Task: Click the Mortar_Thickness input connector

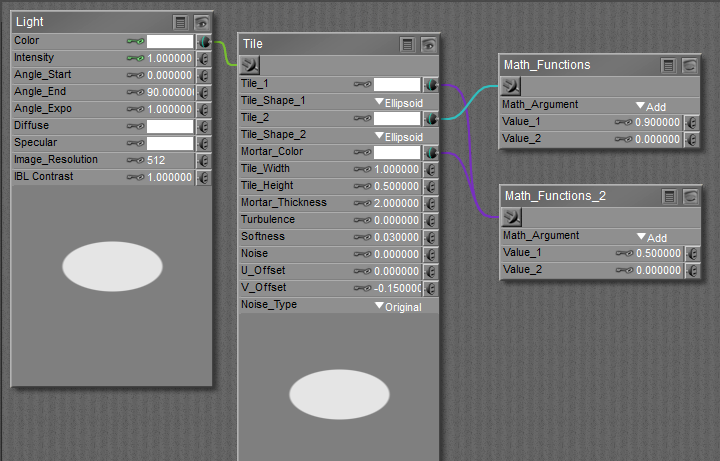Action: (431, 204)
